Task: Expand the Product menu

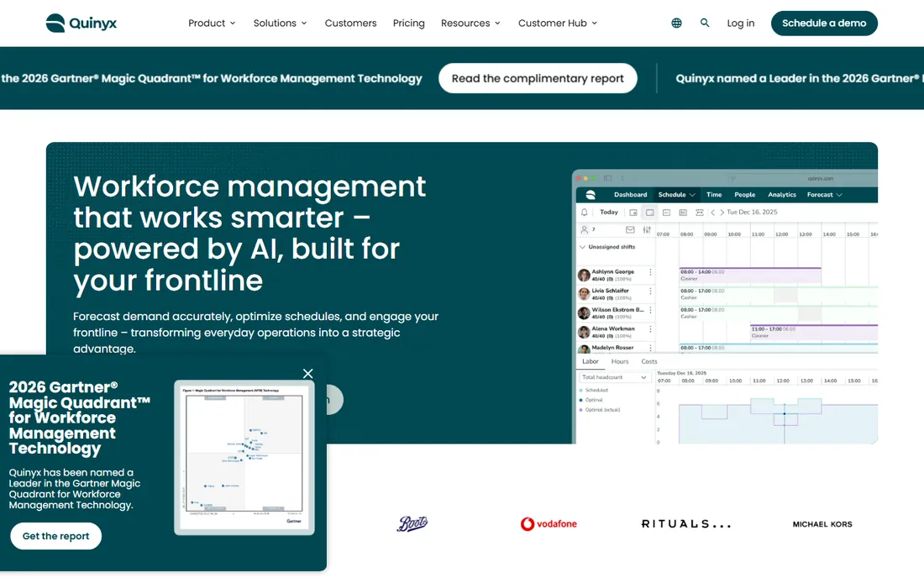Action: pyautogui.click(x=212, y=23)
